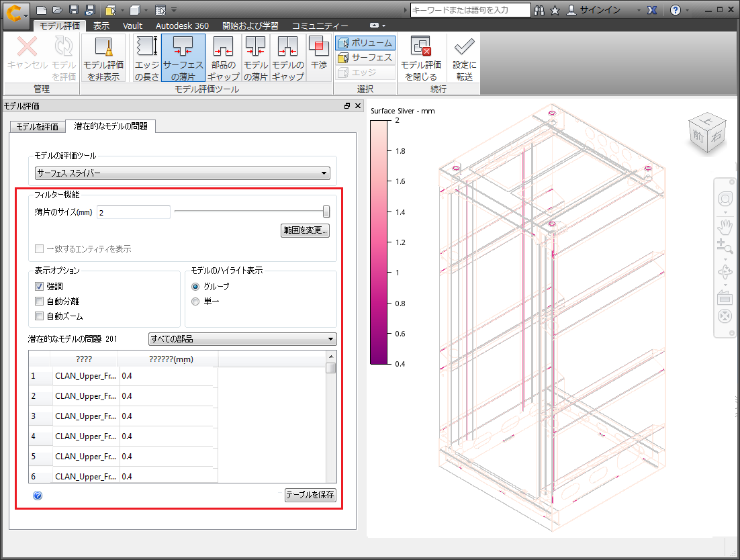The width and height of the screenshot is (740, 560).
Task: Select the 部品のギャップ tool
Action: tap(223, 58)
